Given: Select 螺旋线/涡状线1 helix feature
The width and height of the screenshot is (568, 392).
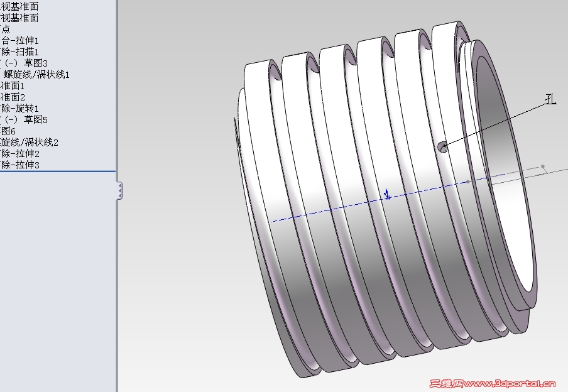Looking at the screenshot, I should coord(36,74).
